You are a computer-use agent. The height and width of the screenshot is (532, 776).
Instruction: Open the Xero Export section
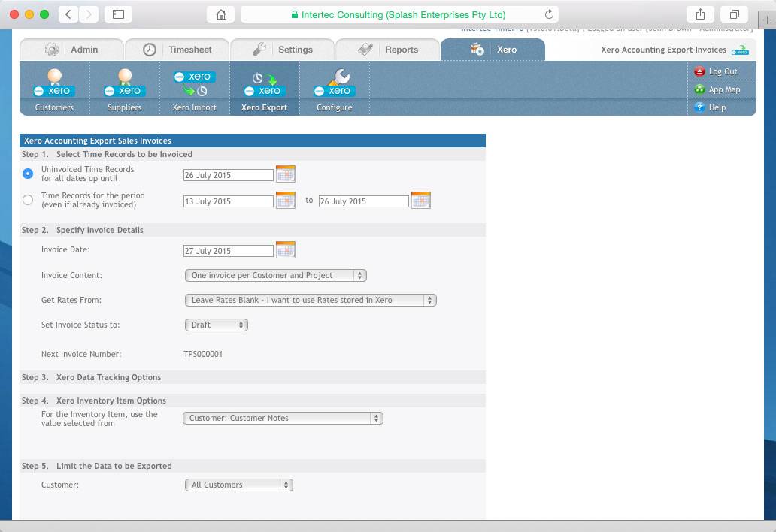coord(264,89)
